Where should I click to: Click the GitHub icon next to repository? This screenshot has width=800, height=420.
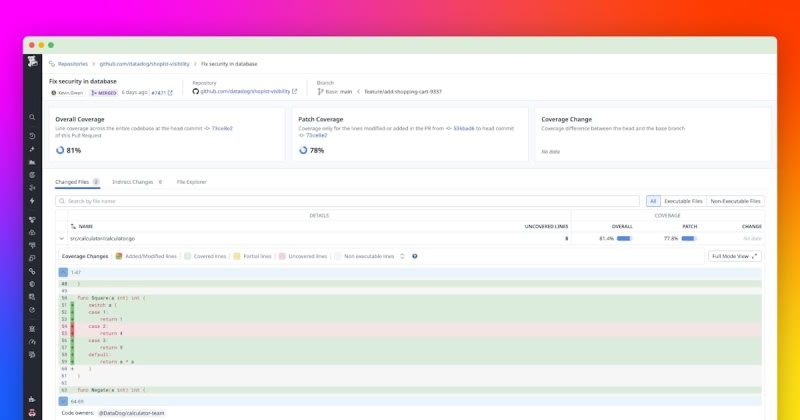pyautogui.click(x=196, y=91)
